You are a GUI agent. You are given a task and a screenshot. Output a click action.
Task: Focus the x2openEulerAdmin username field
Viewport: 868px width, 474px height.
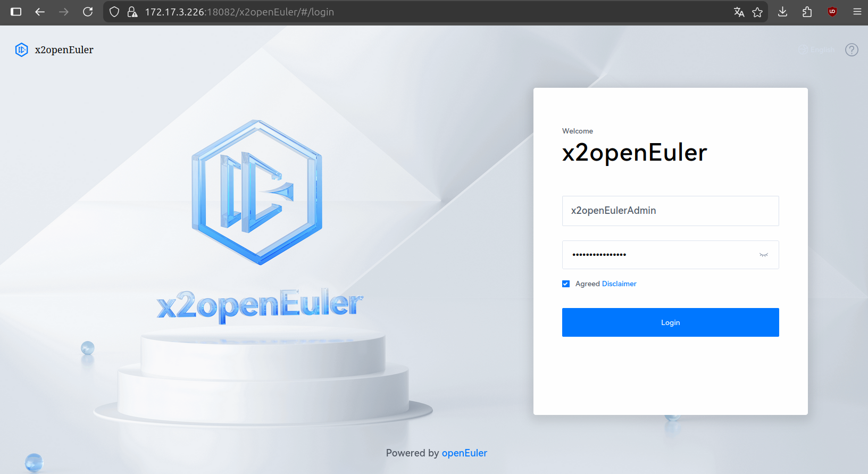(x=670, y=211)
